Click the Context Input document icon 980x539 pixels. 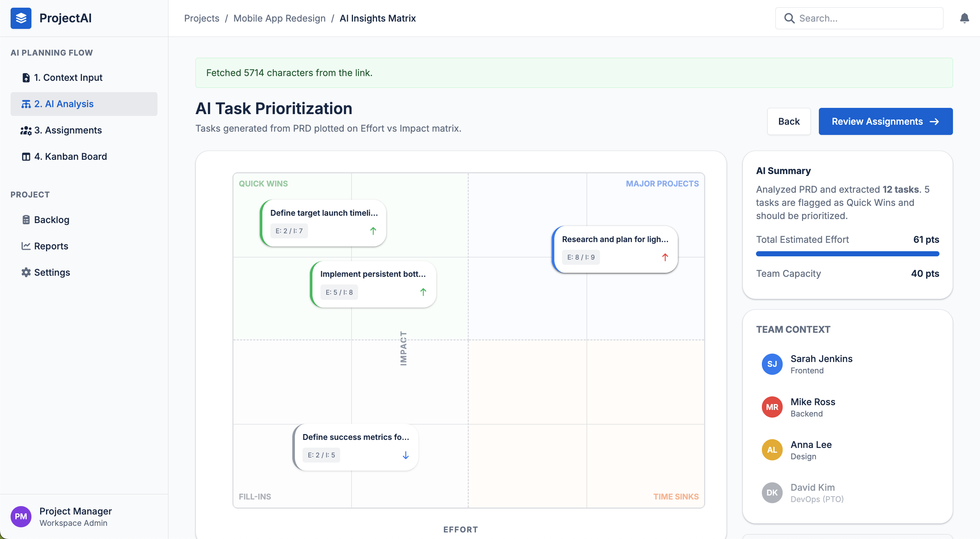[26, 78]
